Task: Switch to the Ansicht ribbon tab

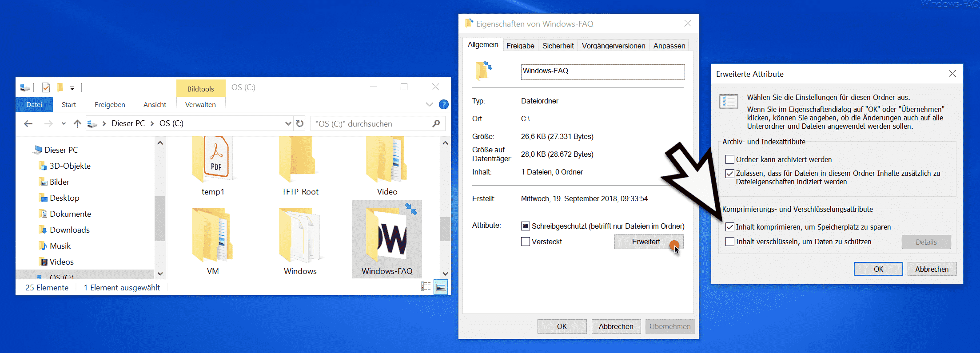Action: tap(155, 104)
